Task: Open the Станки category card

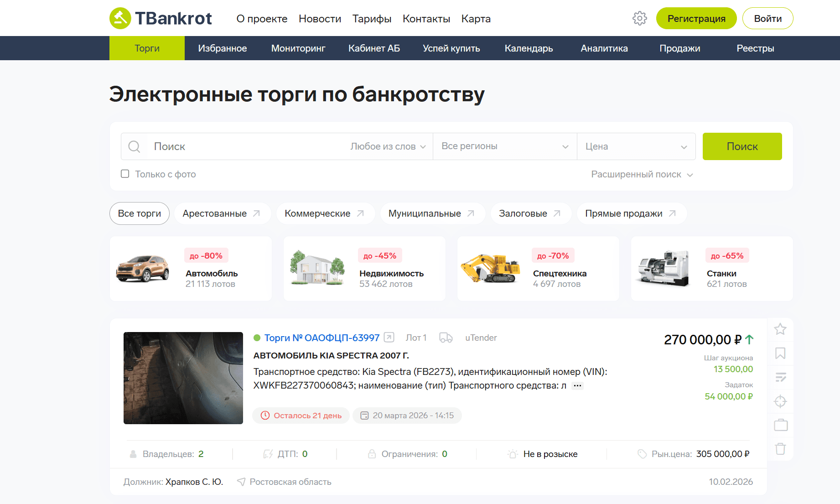Action: (712, 269)
